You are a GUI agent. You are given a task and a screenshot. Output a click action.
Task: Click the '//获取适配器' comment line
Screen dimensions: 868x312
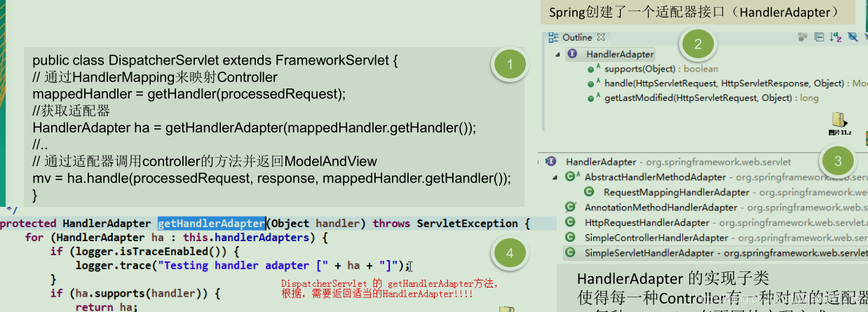(x=72, y=111)
